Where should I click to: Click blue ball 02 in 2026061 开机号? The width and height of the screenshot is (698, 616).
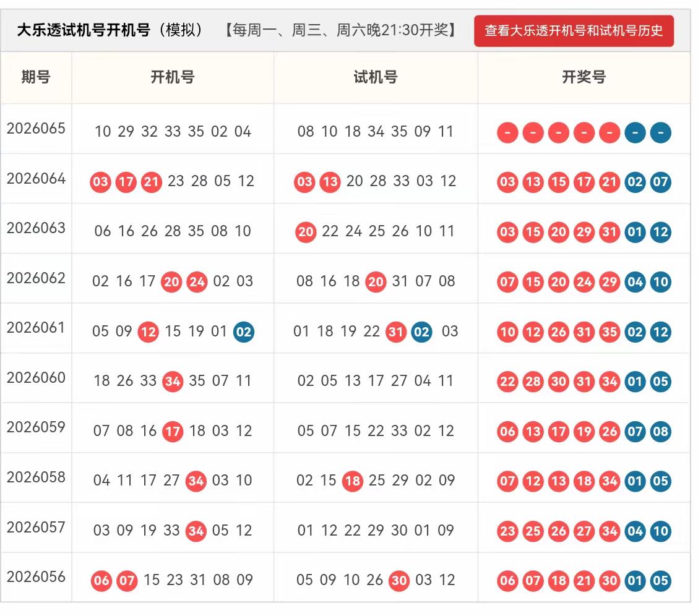click(x=244, y=332)
